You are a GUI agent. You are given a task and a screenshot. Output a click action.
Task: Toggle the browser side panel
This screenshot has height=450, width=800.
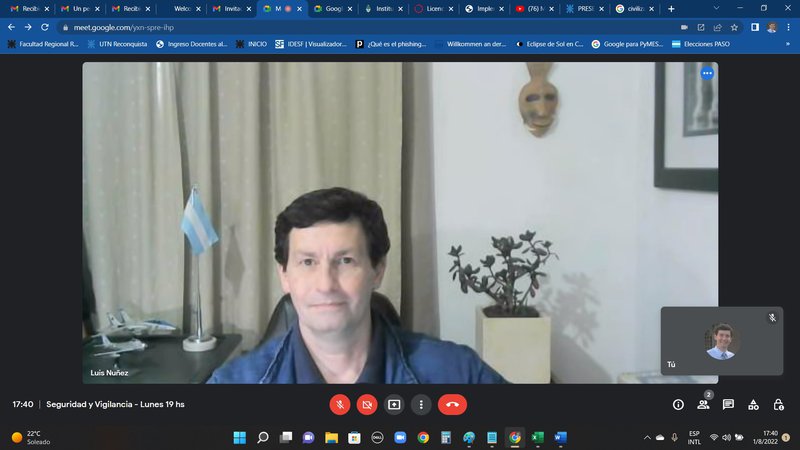point(755,28)
